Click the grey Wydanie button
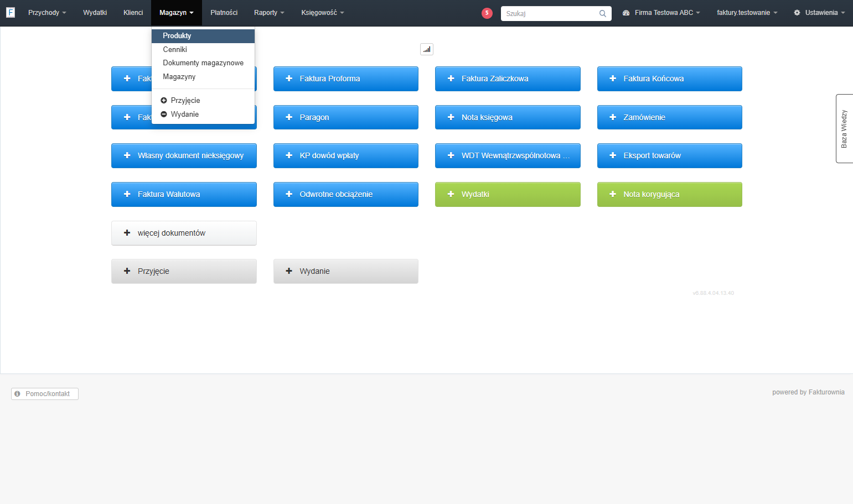The width and height of the screenshot is (853, 504). 346,271
